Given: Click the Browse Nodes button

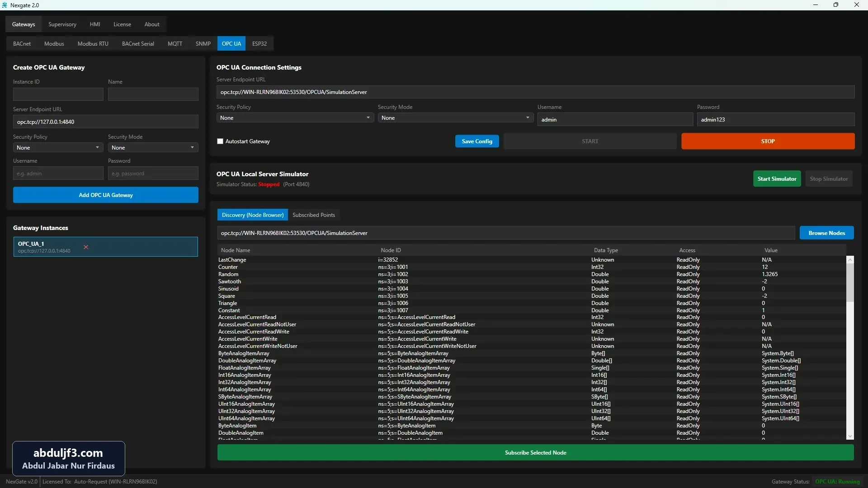Looking at the screenshot, I should click(826, 233).
